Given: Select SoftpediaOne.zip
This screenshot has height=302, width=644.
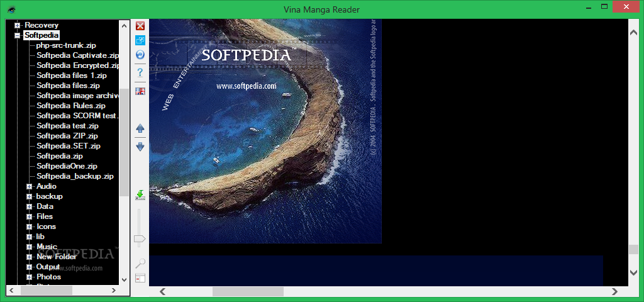Looking at the screenshot, I should tap(67, 166).
